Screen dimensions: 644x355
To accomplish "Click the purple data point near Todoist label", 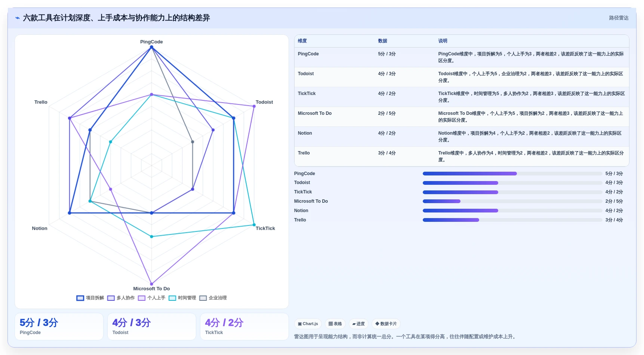I will coord(254,106).
